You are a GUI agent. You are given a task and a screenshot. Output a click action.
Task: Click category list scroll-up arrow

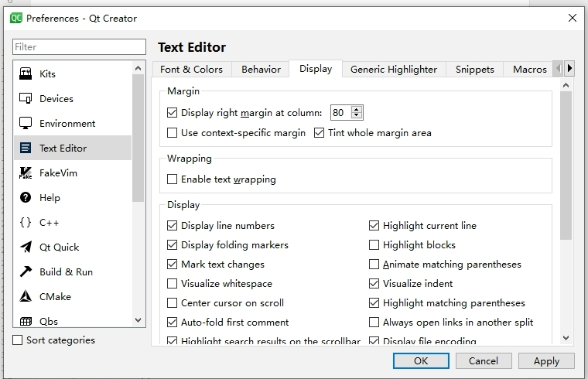[x=138, y=68]
